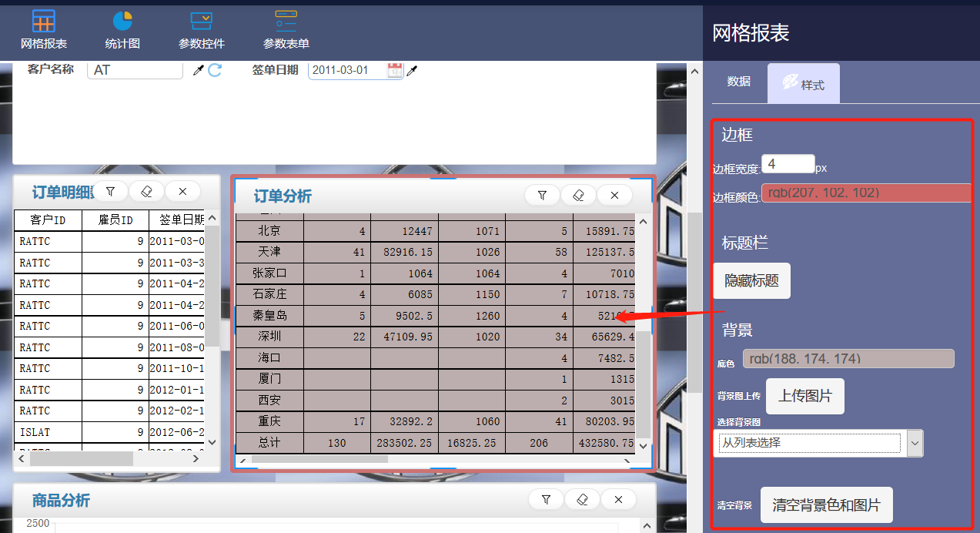Add a 统计图 chart component
The image size is (980, 533).
click(x=122, y=29)
